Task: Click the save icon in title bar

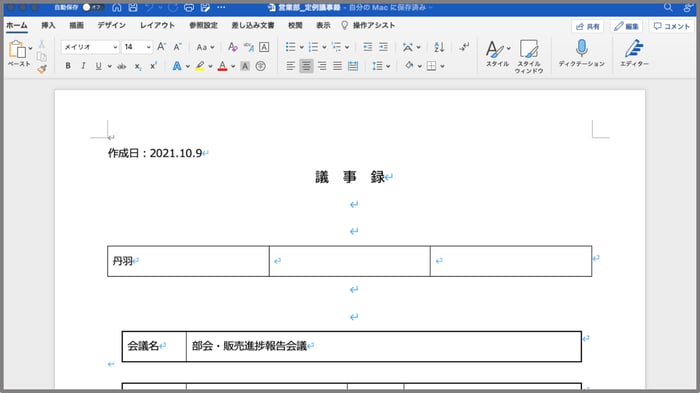Action: [x=133, y=8]
